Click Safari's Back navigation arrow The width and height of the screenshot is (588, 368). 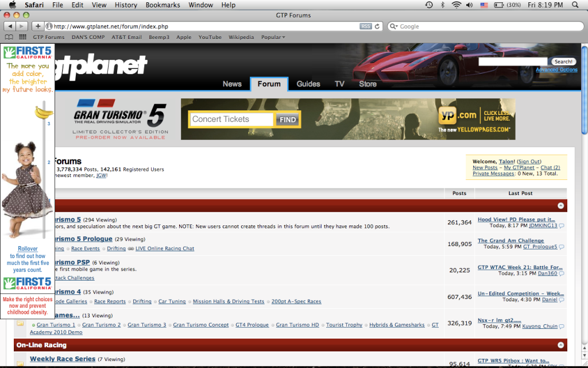(9, 26)
